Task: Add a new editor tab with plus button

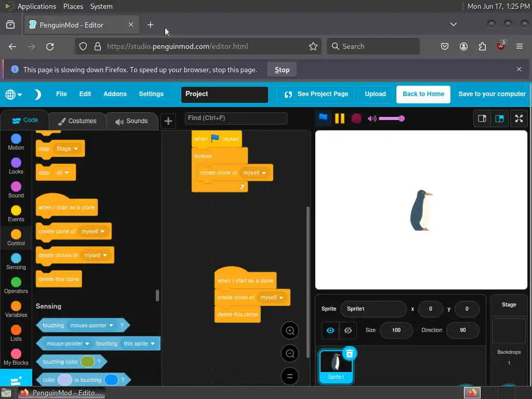Action: coord(168,121)
